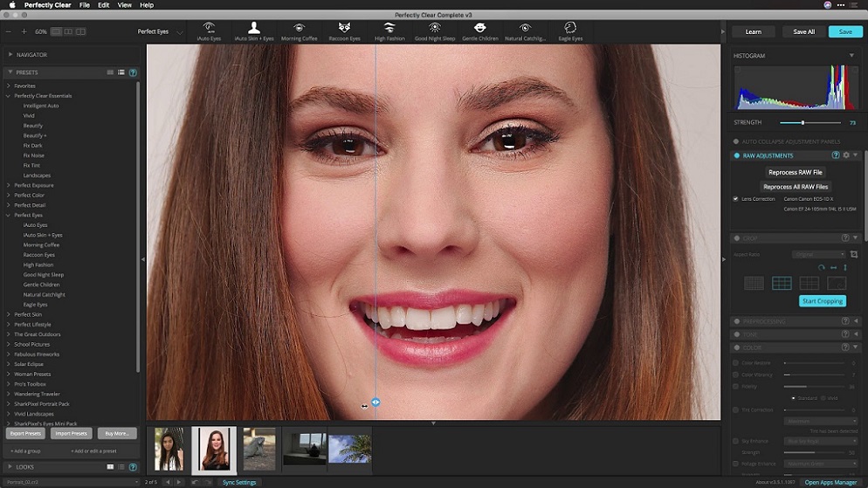Flip crop horizontally with the arrow icon
The height and width of the screenshot is (488, 868).
(834, 268)
